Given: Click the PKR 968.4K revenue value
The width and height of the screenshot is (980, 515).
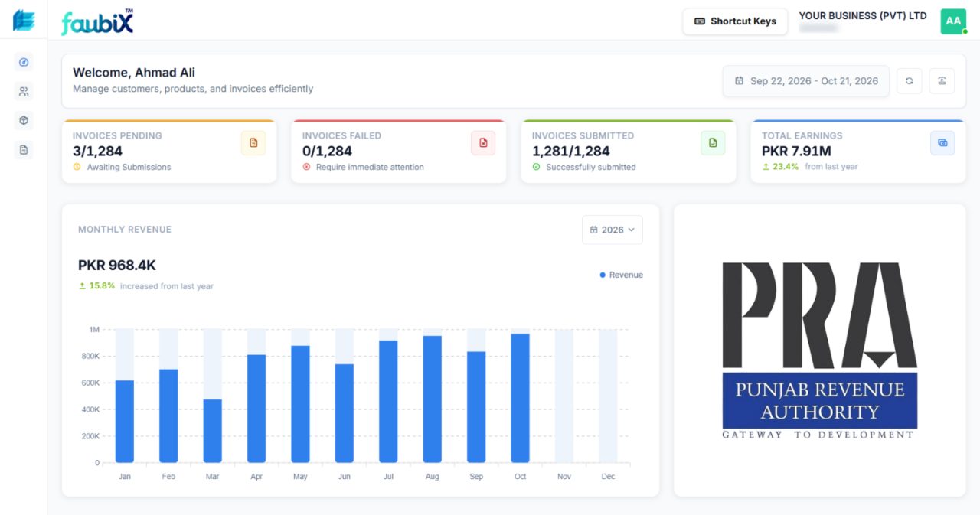Looking at the screenshot, I should pos(117,266).
